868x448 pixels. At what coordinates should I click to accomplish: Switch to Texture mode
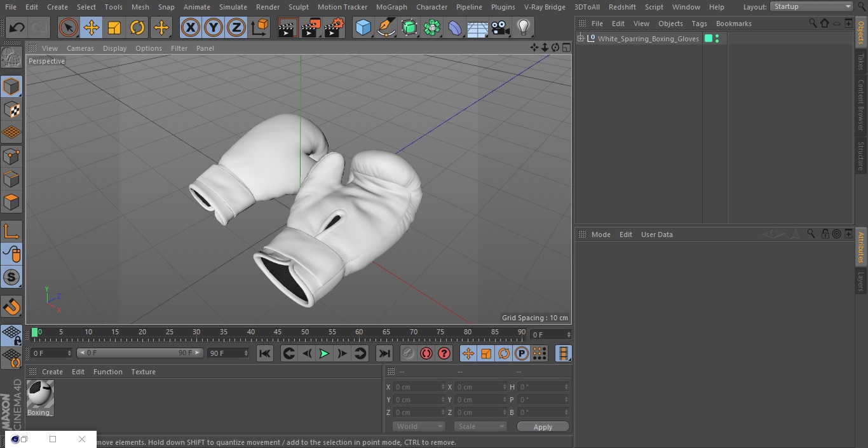pos(11,109)
